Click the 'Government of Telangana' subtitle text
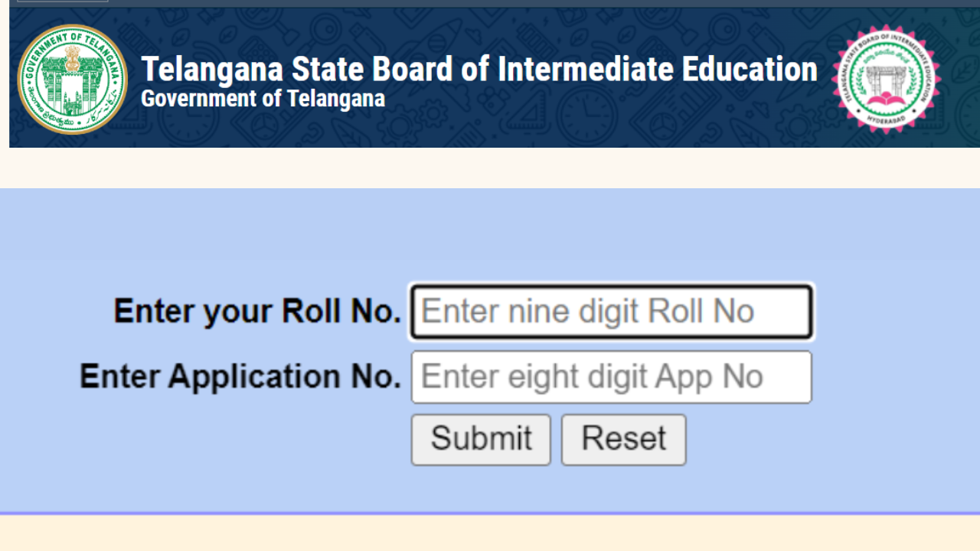This screenshot has width=980, height=551. tap(263, 99)
